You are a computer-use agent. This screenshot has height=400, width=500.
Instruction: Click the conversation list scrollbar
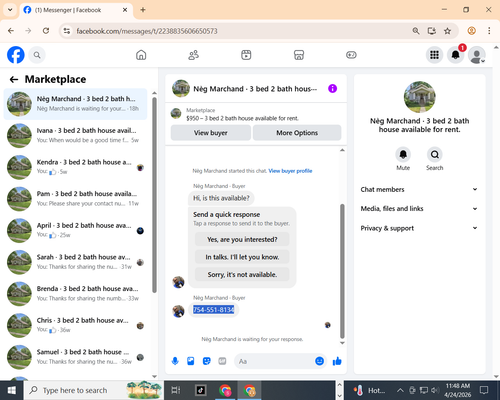point(154,195)
